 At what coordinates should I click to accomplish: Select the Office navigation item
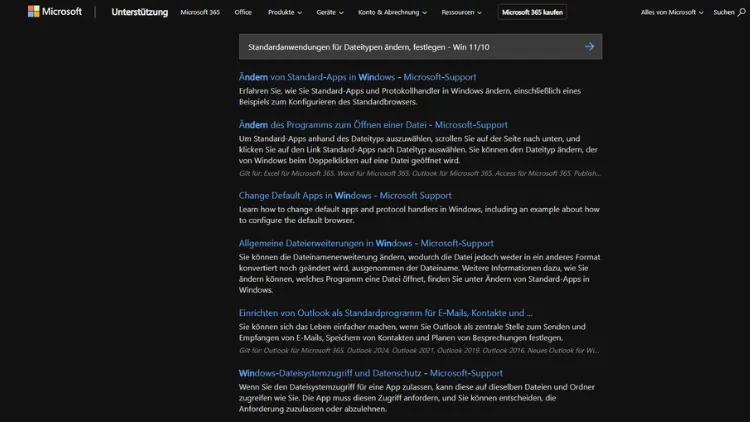(x=243, y=12)
